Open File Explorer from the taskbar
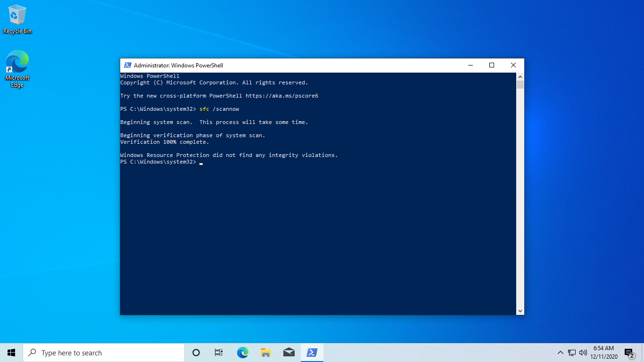The image size is (644, 362). [265, 353]
